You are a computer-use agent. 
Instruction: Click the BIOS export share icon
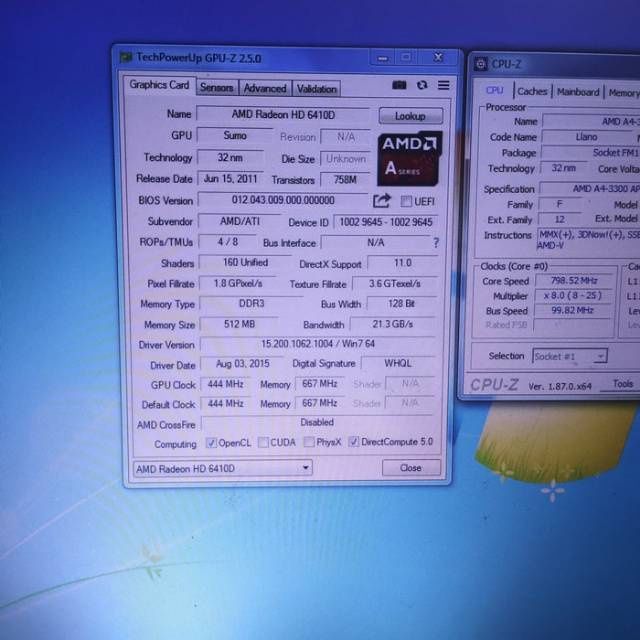(381, 201)
